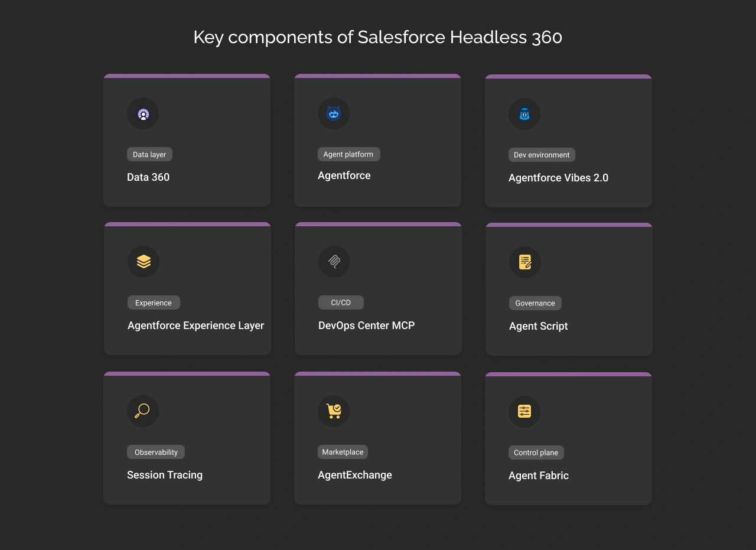The width and height of the screenshot is (756, 550).
Task: Click the Governance tag
Action: point(535,302)
